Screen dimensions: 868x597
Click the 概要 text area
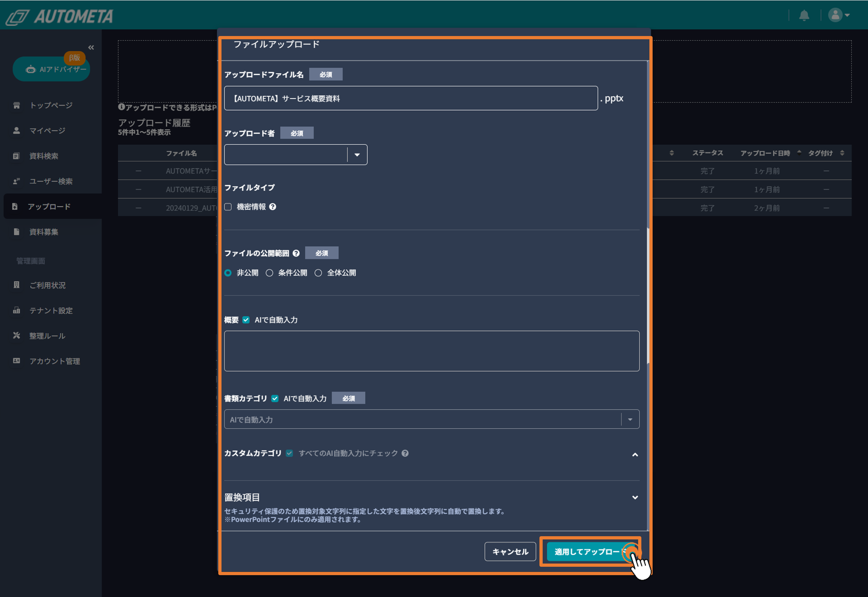point(432,351)
